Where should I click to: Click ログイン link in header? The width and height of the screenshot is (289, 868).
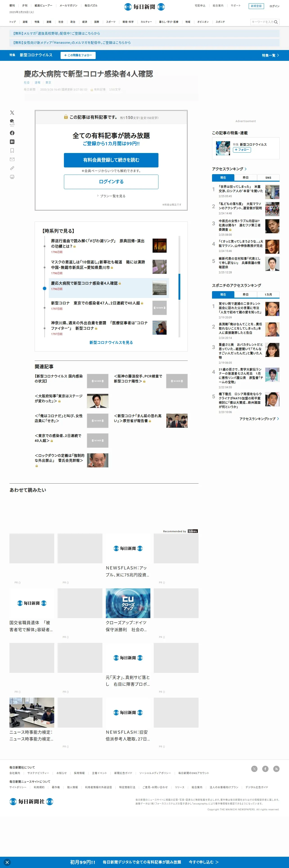(274, 6)
